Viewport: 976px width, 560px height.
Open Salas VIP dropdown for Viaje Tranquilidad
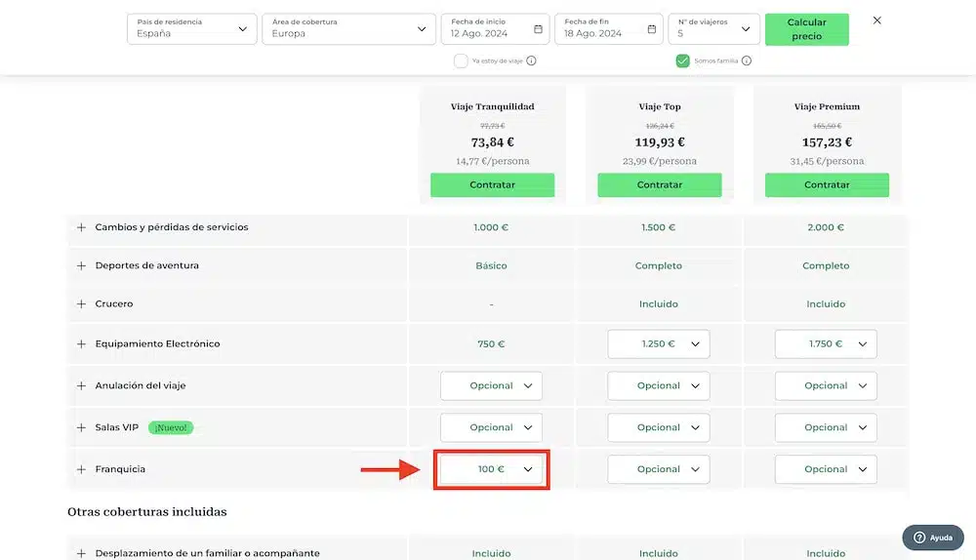(x=491, y=427)
